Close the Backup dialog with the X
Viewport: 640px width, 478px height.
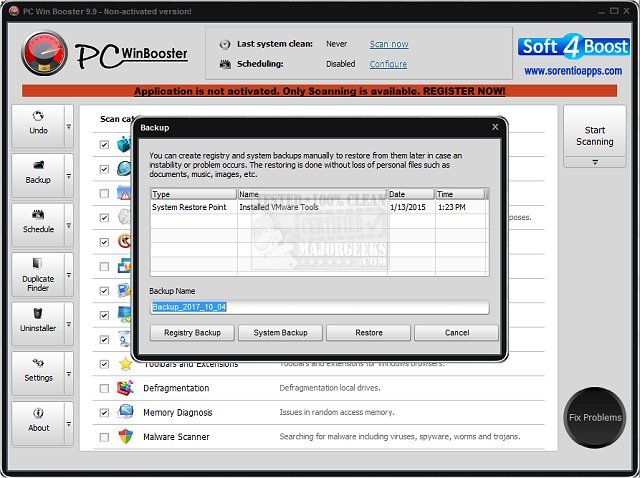(x=495, y=127)
